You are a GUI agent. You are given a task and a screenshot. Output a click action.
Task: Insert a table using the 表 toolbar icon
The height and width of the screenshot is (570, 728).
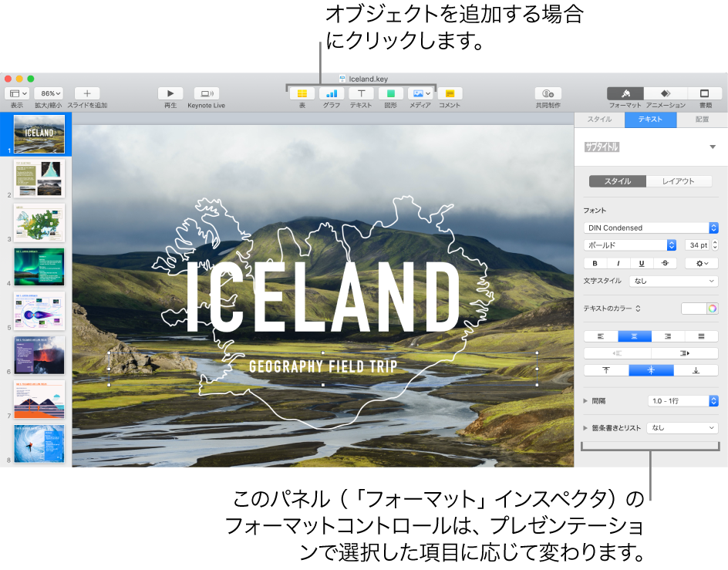click(x=302, y=93)
